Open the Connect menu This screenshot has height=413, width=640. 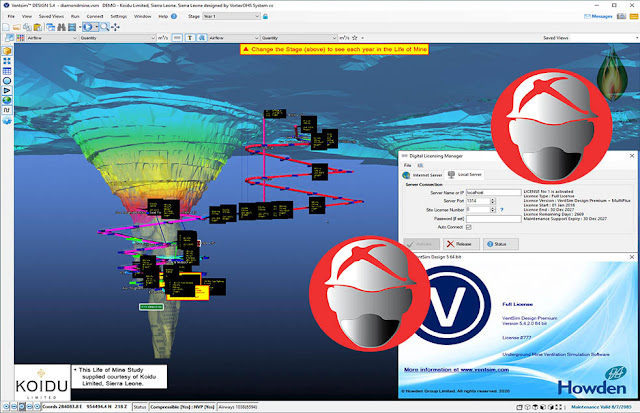95,16
